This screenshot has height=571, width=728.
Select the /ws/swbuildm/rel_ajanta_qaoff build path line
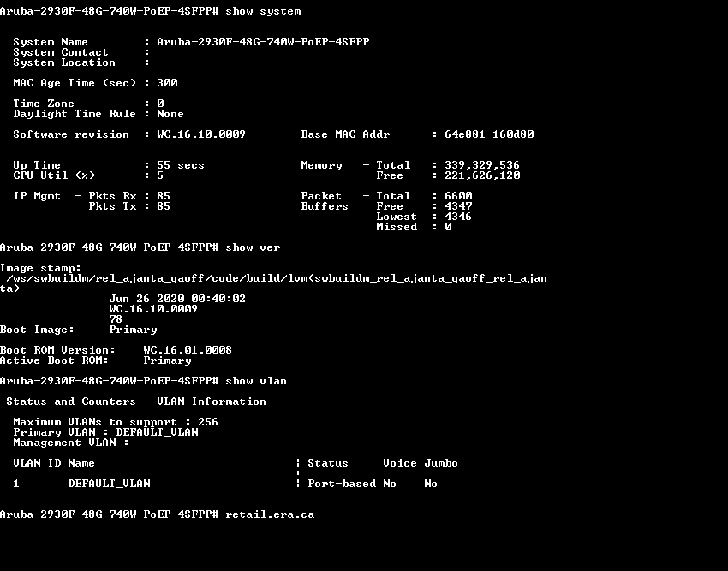[277, 278]
